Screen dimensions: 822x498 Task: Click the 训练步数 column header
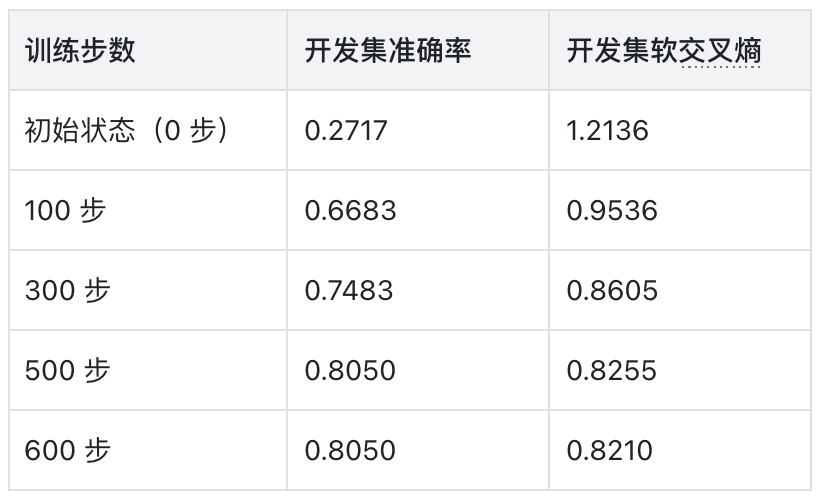[80, 51]
